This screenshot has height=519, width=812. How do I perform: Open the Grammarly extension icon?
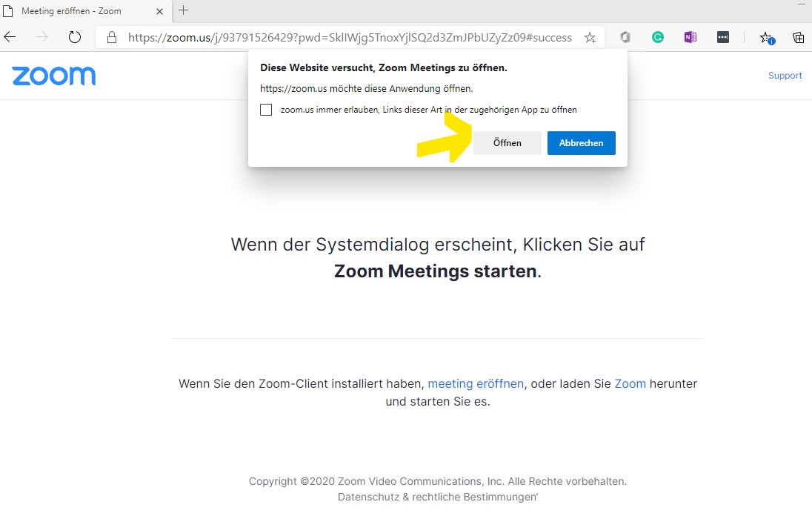pos(658,37)
